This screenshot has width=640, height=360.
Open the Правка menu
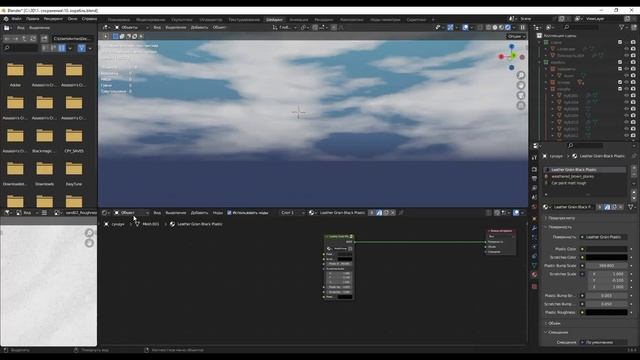(x=32, y=19)
